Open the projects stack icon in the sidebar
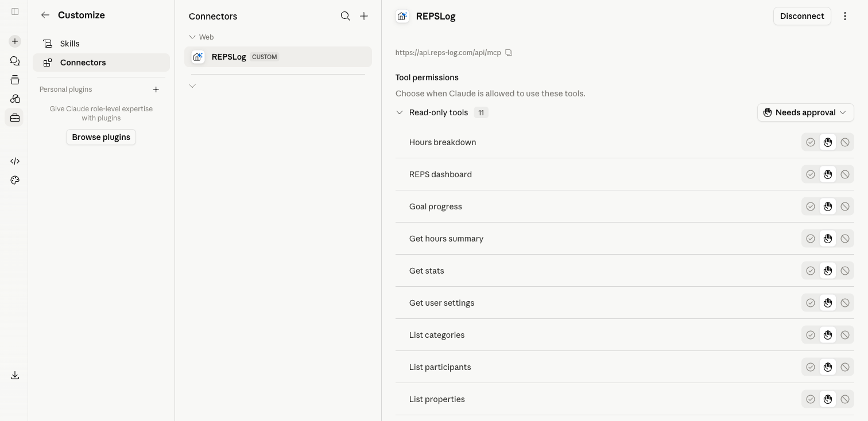This screenshot has height=421, width=868. point(15,80)
